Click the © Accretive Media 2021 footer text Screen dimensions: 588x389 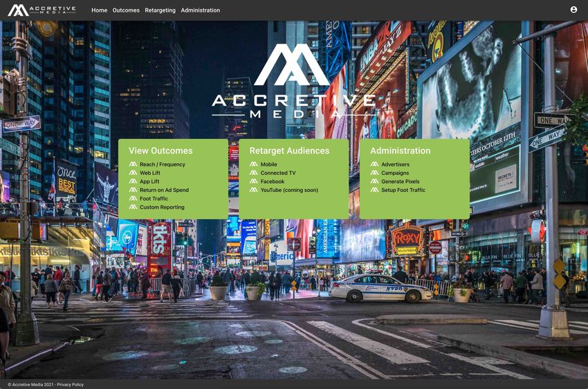point(30,384)
